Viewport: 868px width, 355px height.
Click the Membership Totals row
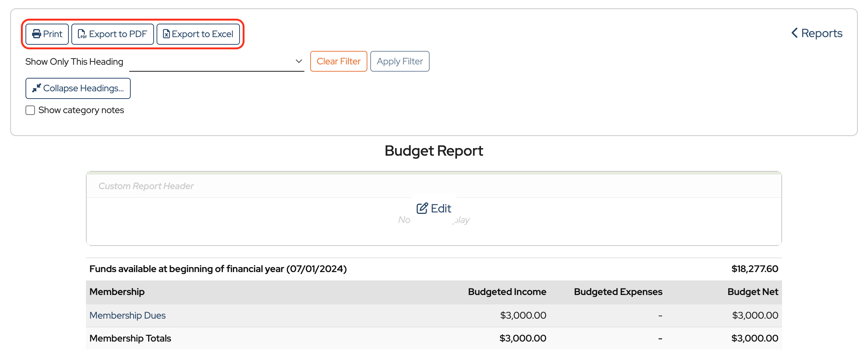click(130, 338)
